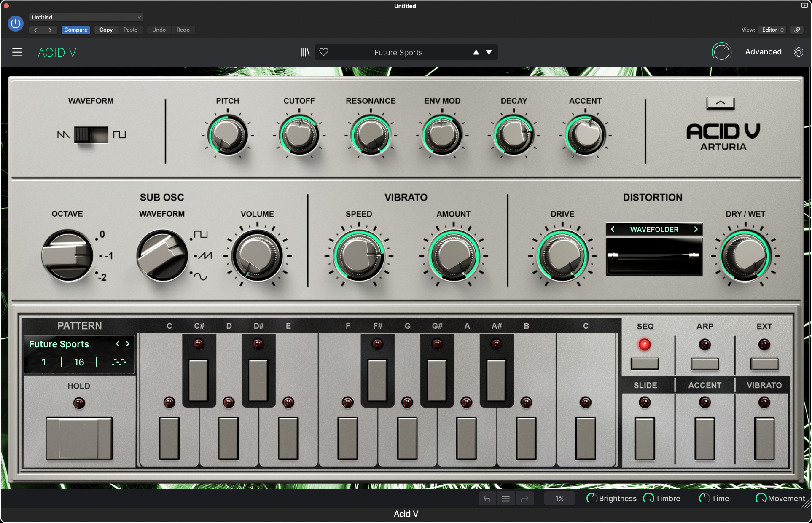The image size is (812, 523).
Task: Click the sidechain link icon
Action: [x=797, y=30]
